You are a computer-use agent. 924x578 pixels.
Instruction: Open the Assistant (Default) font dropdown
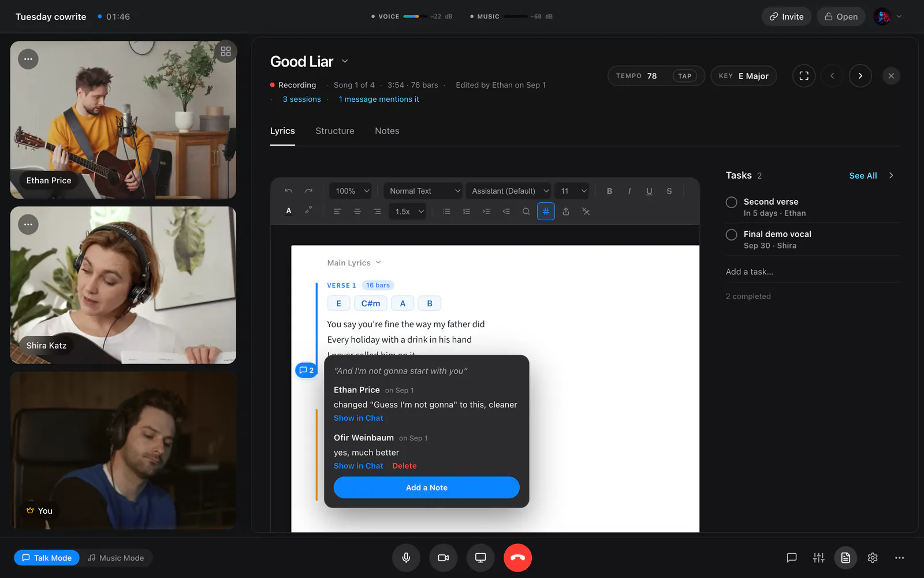(510, 191)
